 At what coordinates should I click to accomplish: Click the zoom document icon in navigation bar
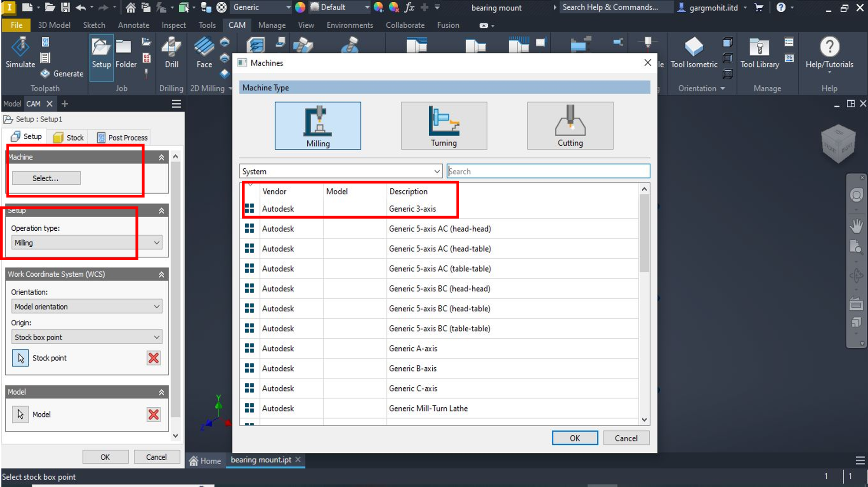click(856, 247)
